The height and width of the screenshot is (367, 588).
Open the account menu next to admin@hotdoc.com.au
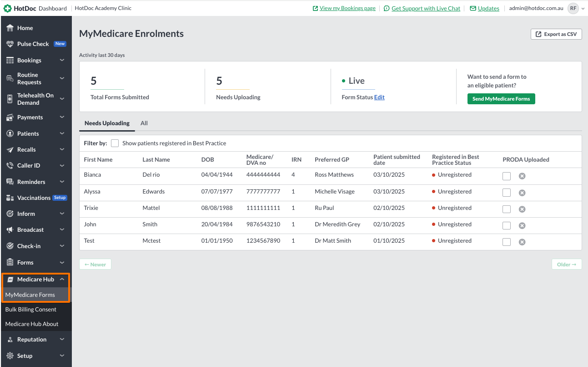click(576, 8)
